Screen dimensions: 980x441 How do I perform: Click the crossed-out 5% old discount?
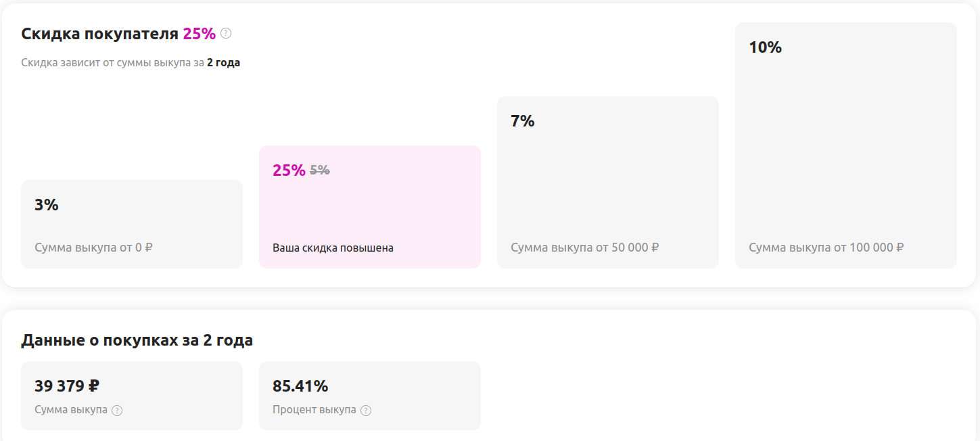pyautogui.click(x=320, y=170)
